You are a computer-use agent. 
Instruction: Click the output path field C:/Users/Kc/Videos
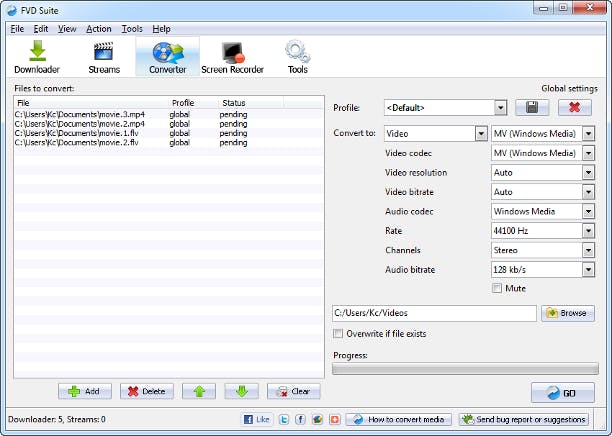point(434,313)
